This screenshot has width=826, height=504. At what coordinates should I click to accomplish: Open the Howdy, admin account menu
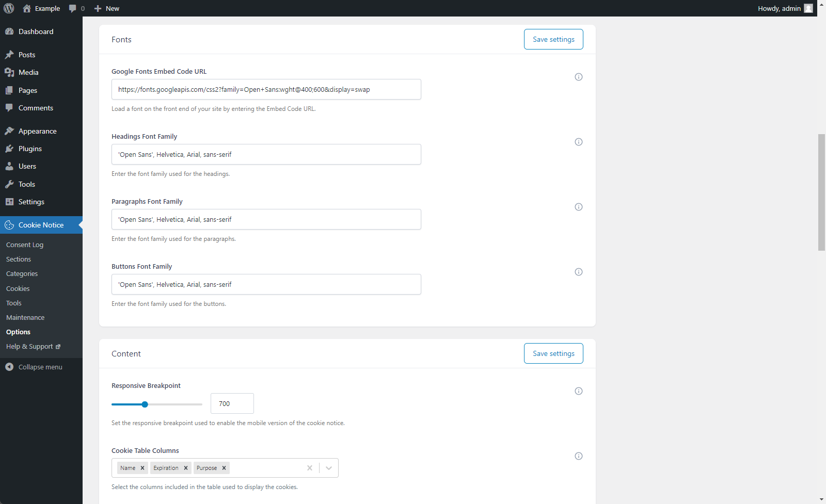tap(785, 8)
